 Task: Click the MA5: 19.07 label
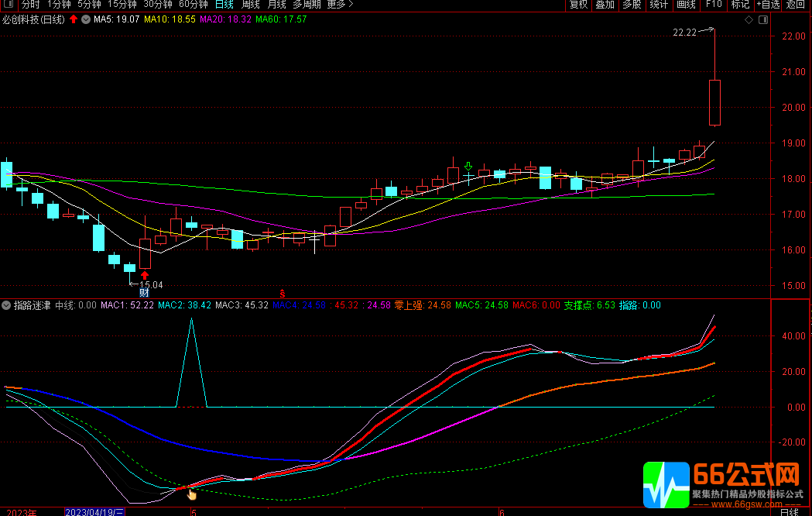pyautogui.click(x=117, y=19)
